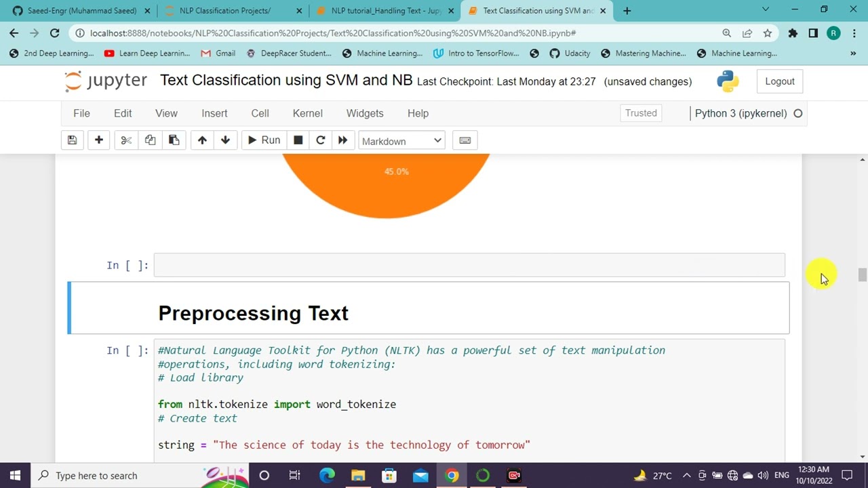Open the View menu
This screenshot has height=488, width=868.
pyautogui.click(x=166, y=113)
